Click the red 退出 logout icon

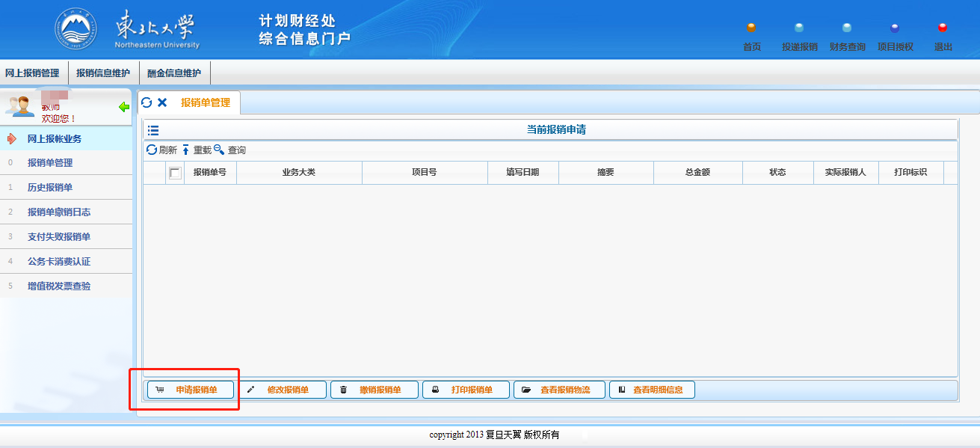(943, 28)
